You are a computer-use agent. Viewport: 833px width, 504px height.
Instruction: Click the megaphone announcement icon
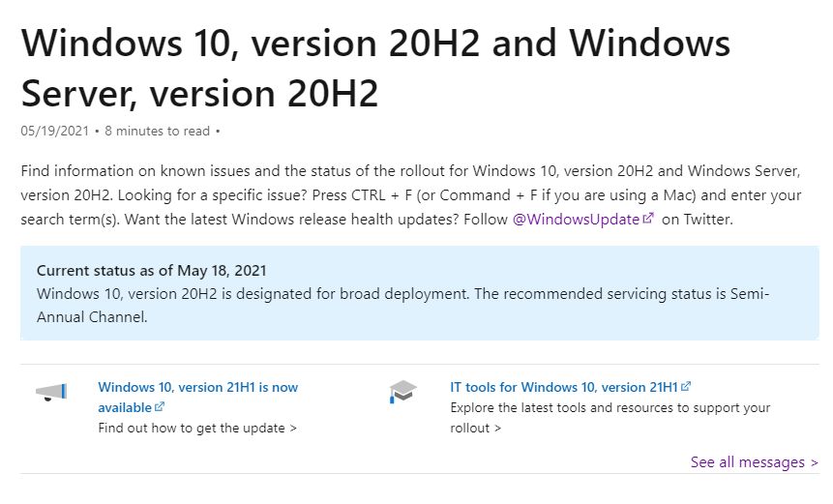(51, 393)
